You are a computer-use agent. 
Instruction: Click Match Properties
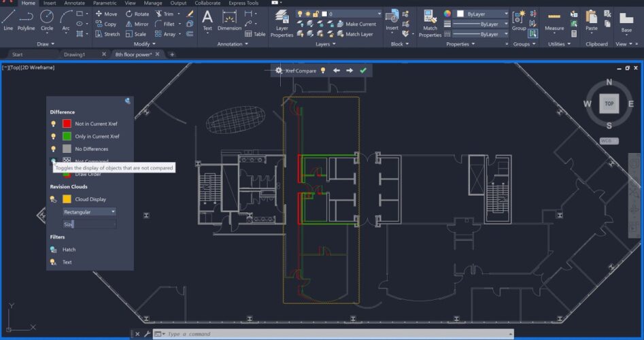click(x=430, y=24)
